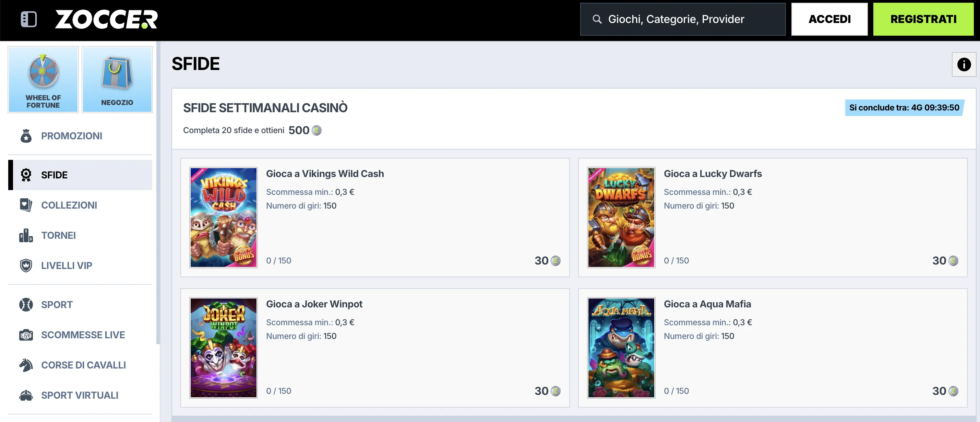Image resolution: width=980 pixels, height=422 pixels.
Task: Click the Sport Virtuali helmet icon
Action: click(26, 395)
